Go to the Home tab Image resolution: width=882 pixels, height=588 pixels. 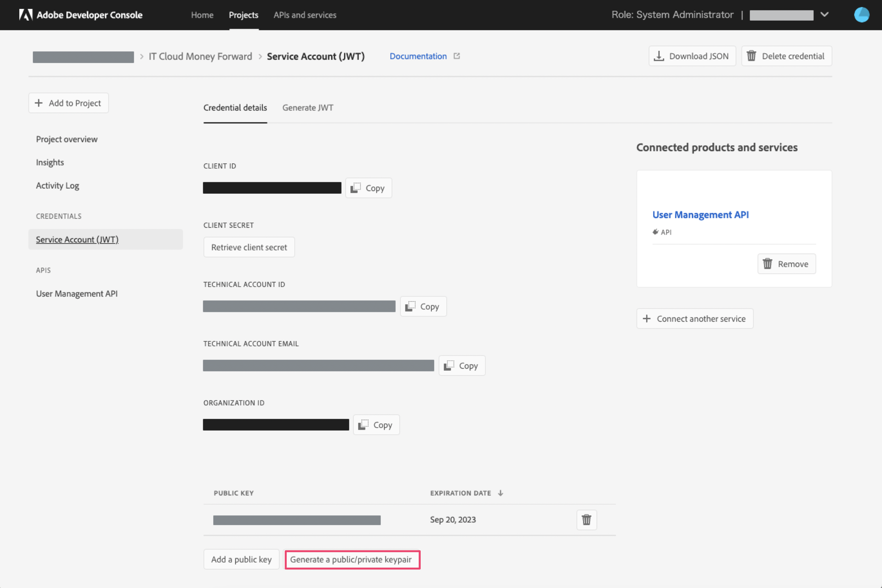pos(202,15)
